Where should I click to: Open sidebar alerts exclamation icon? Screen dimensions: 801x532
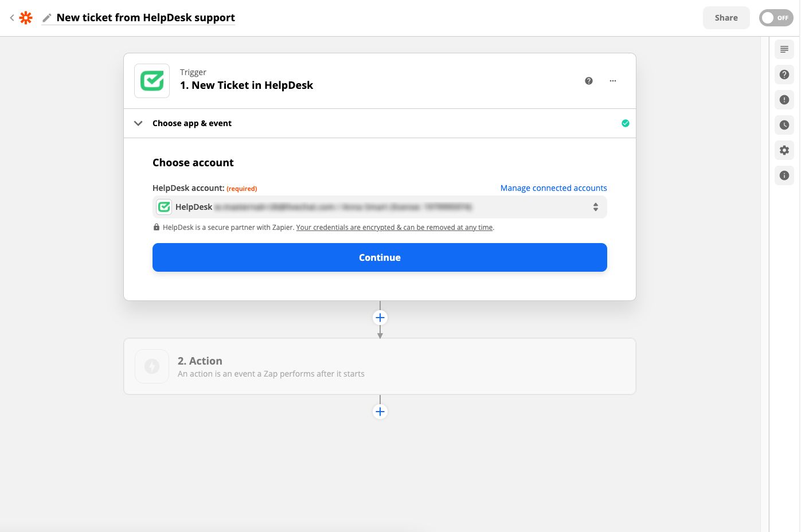(784, 100)
